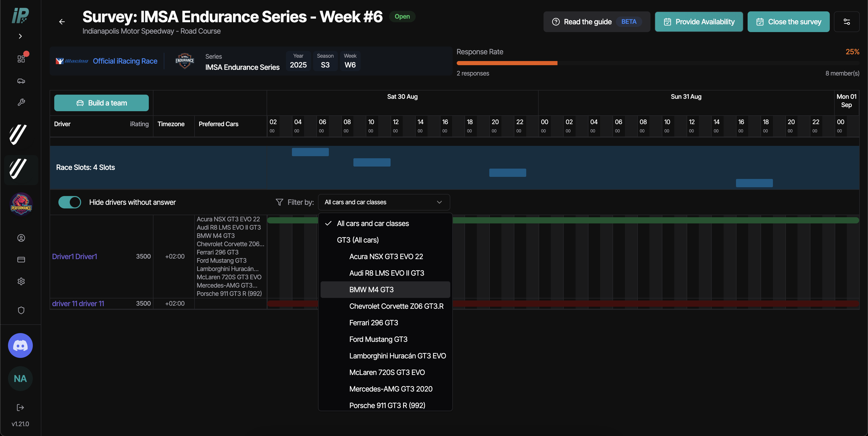Image resolution: width=868 pixels, height=436 pixels.
Task: Choose GT3 (All cars) option
Action: click(385, 240)
